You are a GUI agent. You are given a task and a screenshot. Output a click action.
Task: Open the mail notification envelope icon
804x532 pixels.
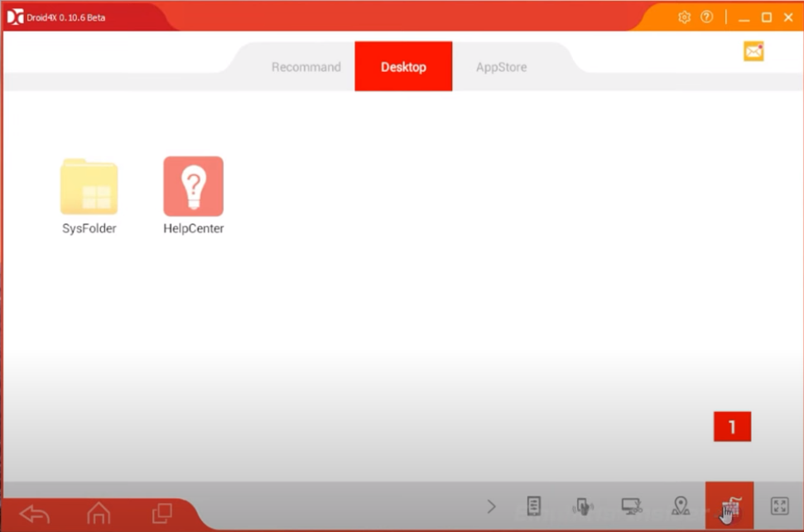753,52
